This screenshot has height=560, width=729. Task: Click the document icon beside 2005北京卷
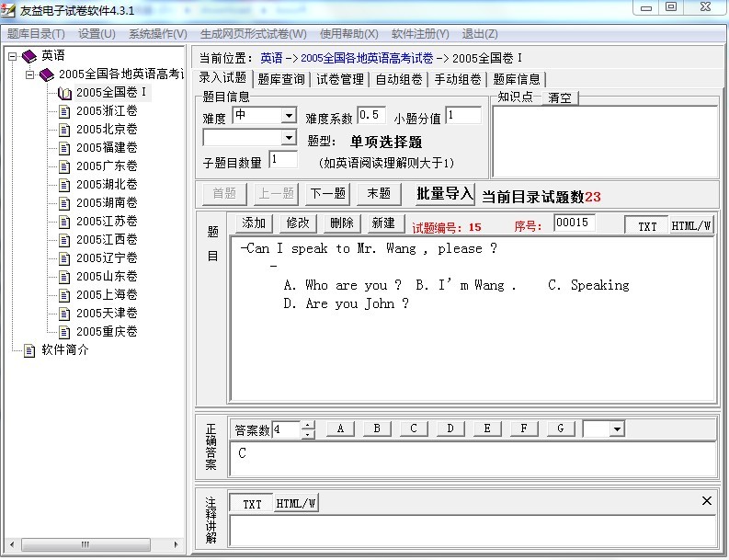64,130
